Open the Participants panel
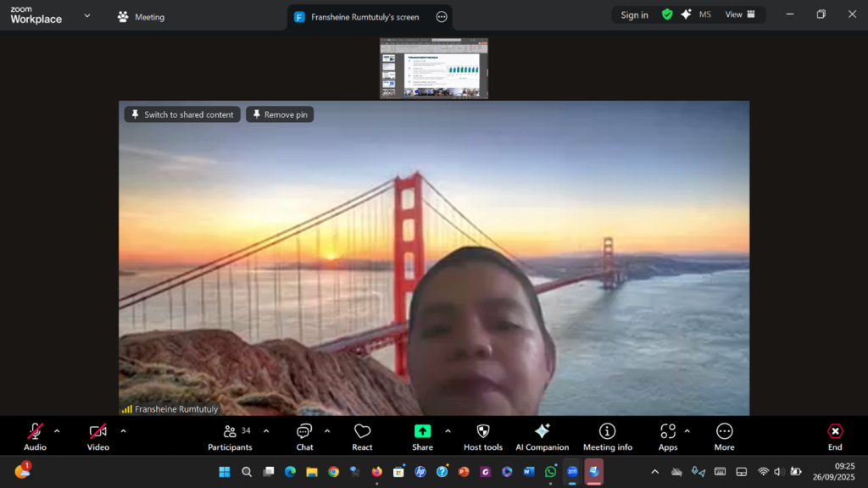The image size is (868, 488). tap(230, 437)
